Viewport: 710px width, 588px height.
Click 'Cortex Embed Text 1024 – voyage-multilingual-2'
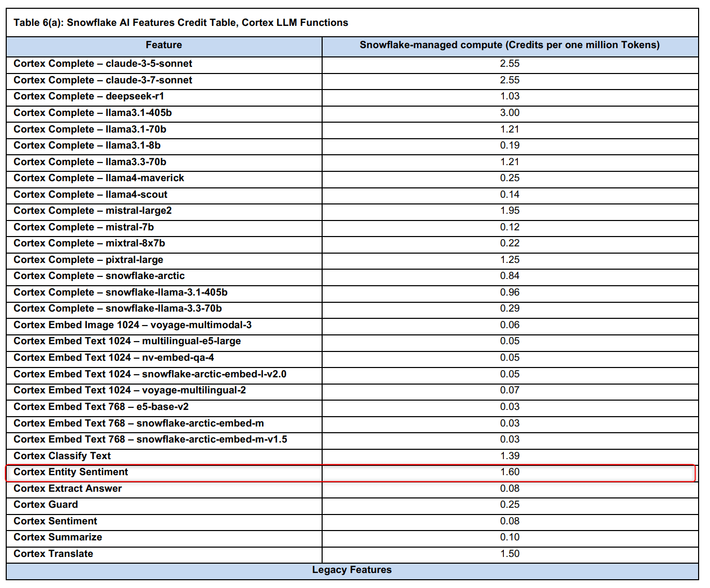[129, 390]
